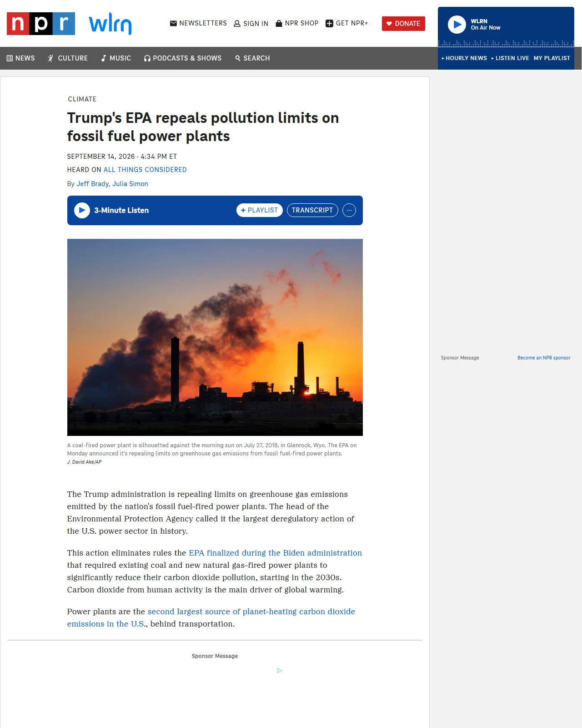Viewport: 582px width, 728px height.
Task: Open the Culture menu
Action: click(x=73, y=58)
